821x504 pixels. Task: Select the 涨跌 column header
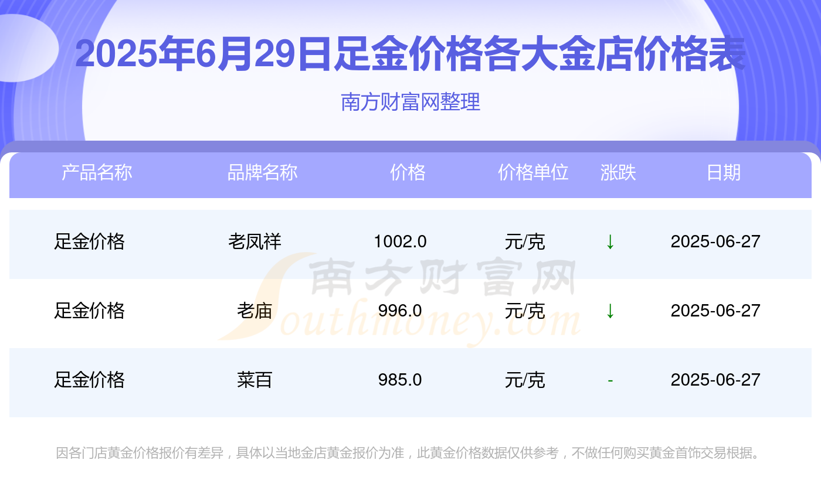(x=618, y=172)
